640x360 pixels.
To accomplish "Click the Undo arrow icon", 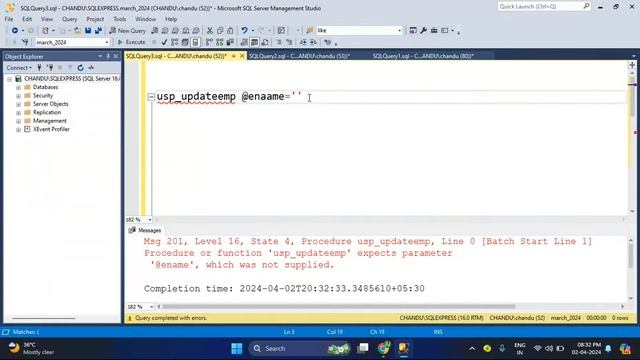I will pos(244,31).
